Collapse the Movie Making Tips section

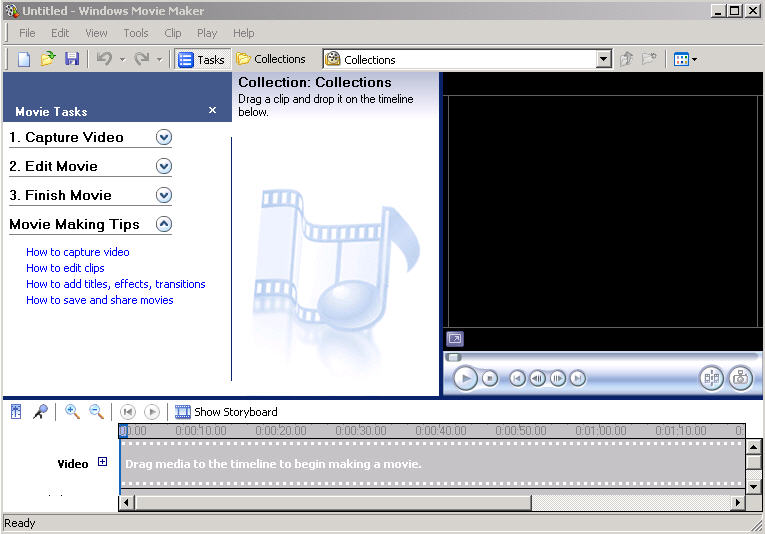point(164,224)
